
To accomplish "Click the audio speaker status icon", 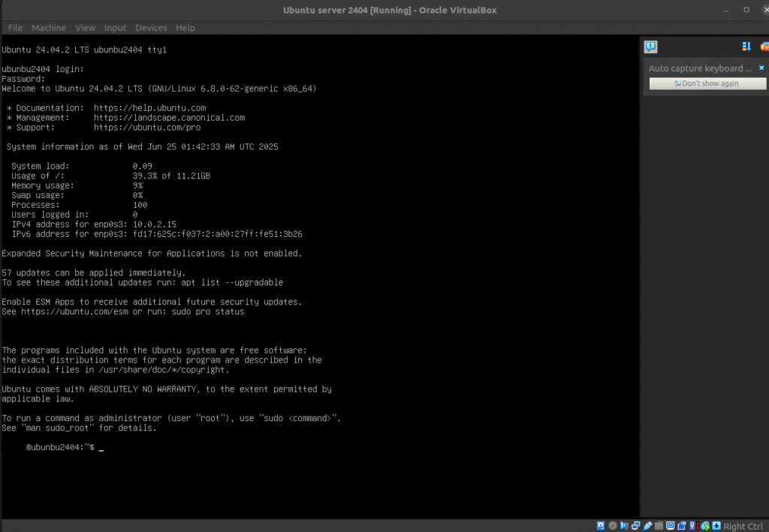I will pos(624,526).
